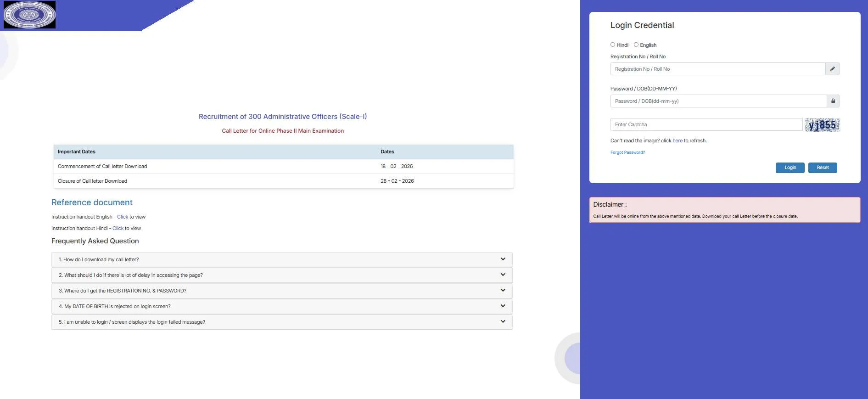Click 'here' to refresh the captcha
Screen dimensions: 868x399
tap(677, 141)
